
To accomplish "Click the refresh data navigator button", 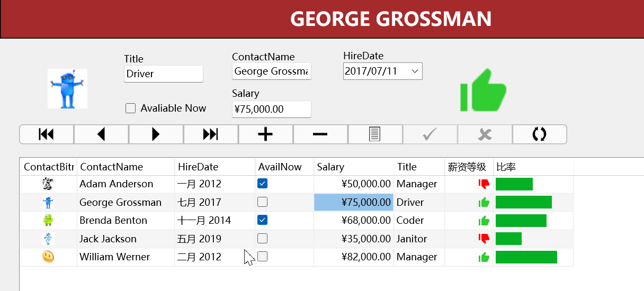I will 539,134.
